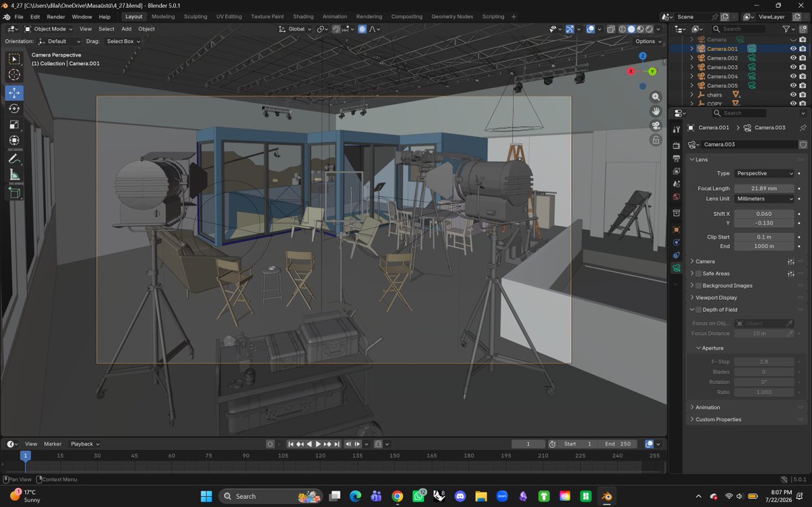Open the Playback dropdown in the timeline
The width and height of the screenshot is (812, 507).
point(85,444)
